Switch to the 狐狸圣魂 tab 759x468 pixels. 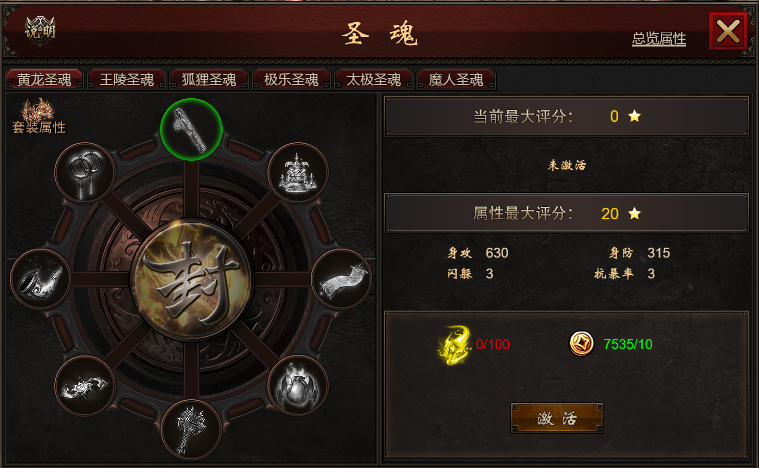pos(209,79)
